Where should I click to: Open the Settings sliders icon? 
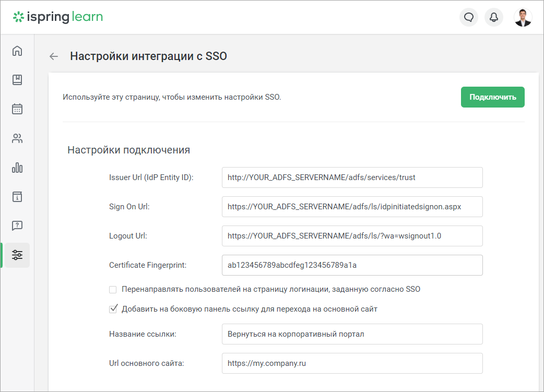click(17, 255)
